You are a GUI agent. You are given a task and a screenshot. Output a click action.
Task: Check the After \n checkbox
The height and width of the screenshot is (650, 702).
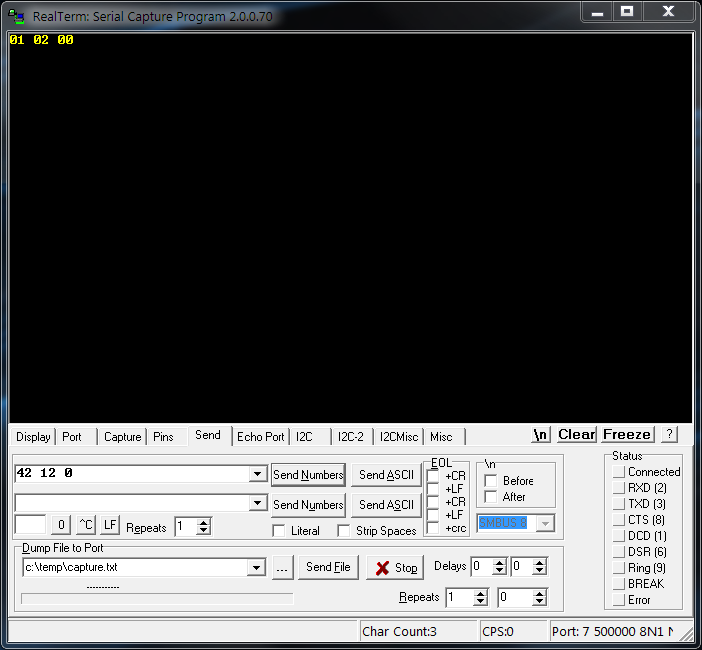pyautogui.click(x=491, y=497)
